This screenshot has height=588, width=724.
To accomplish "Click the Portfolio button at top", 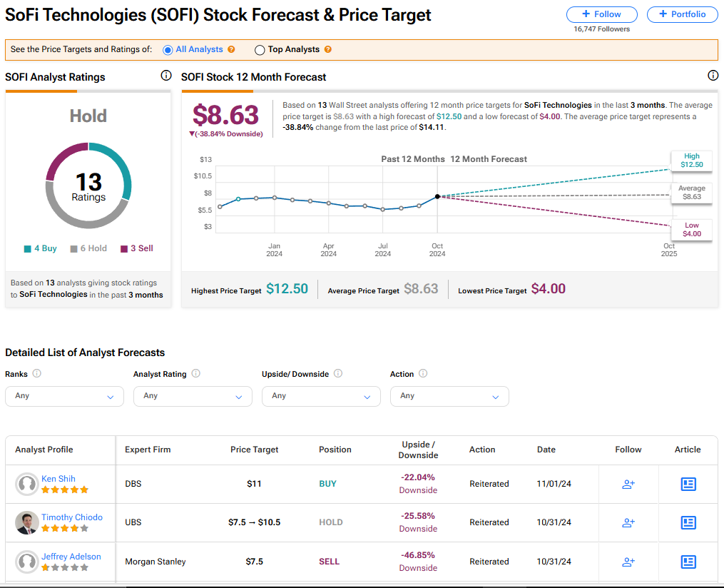I will coord(683,14).
